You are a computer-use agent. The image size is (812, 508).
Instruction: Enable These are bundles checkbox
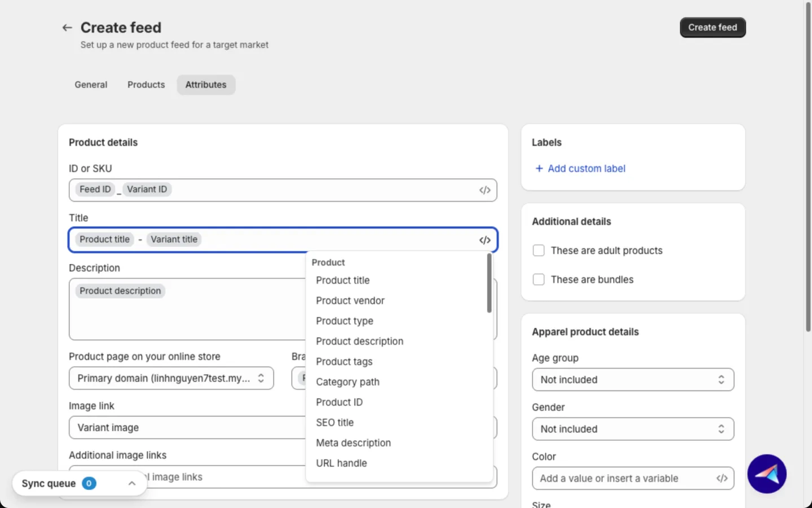pos(539,279)
